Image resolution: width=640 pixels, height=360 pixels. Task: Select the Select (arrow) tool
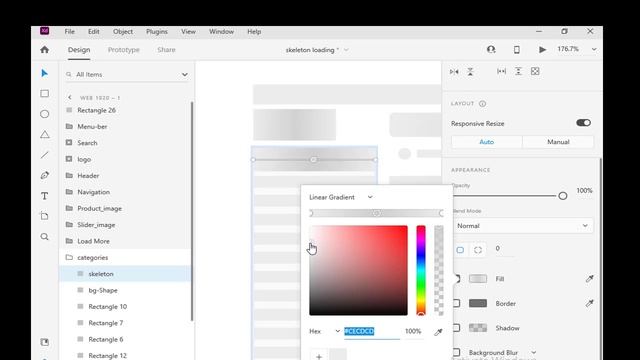point(44,73)
